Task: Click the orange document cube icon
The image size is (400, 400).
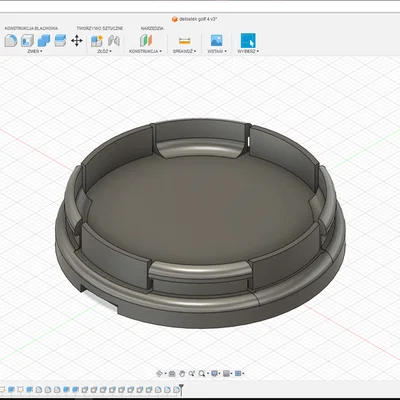Action: 175,19
